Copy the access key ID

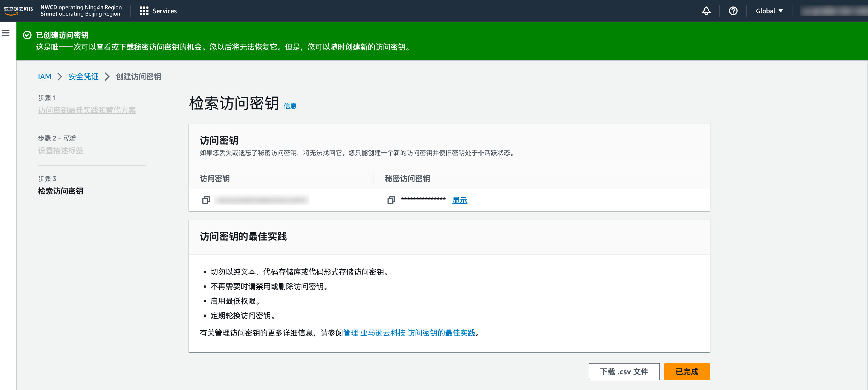(206, 200)
